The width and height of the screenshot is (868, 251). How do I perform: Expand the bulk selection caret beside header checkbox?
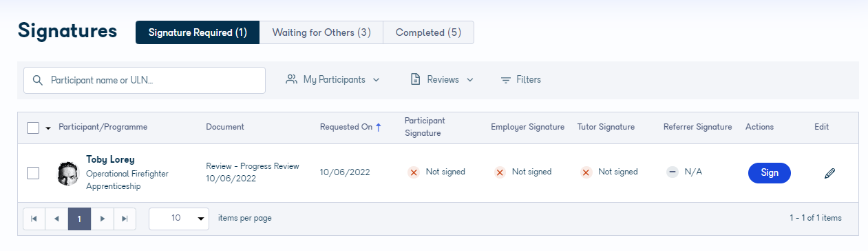[48, 128]
